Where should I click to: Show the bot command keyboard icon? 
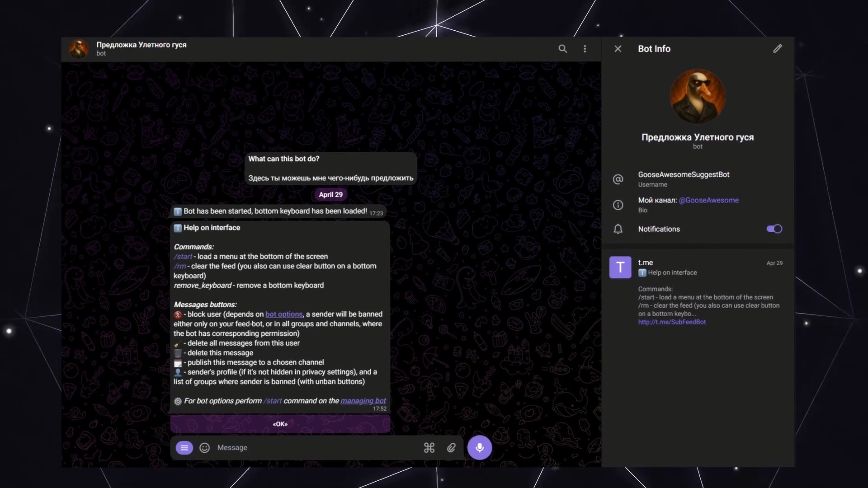click(429, 448)
